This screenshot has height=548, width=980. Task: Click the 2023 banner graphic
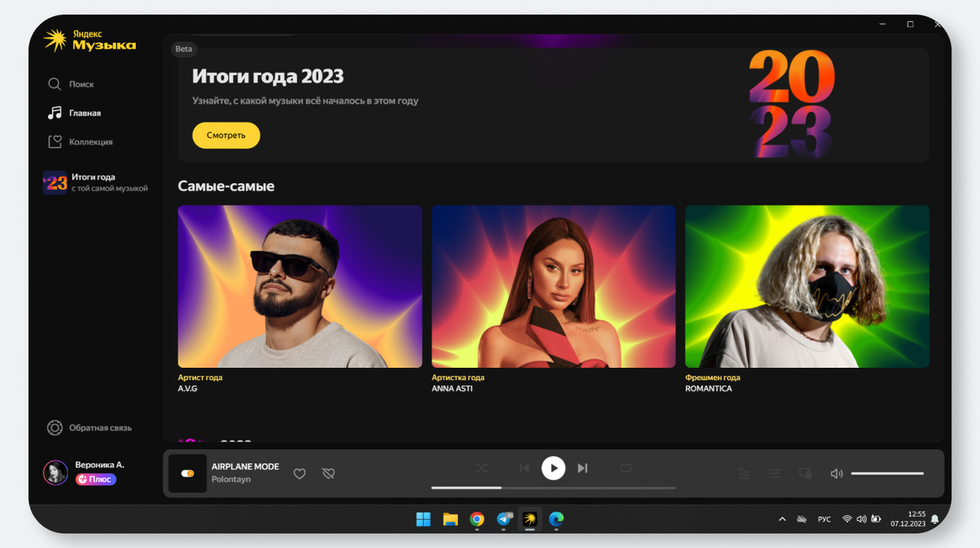pyautogui.click(x=791, y=103)
